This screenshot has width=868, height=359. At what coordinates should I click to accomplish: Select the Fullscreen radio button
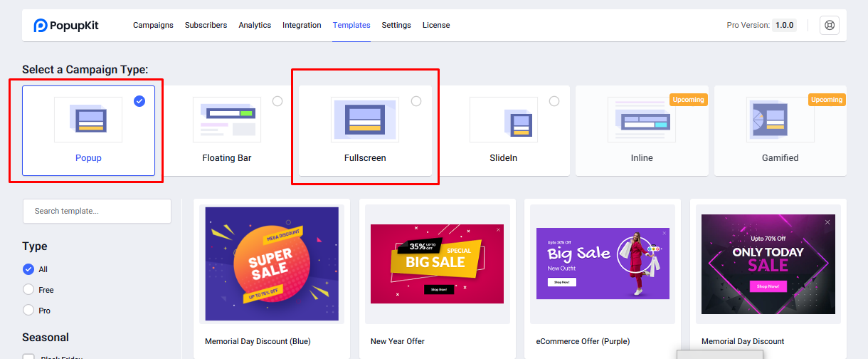point(416,101)
